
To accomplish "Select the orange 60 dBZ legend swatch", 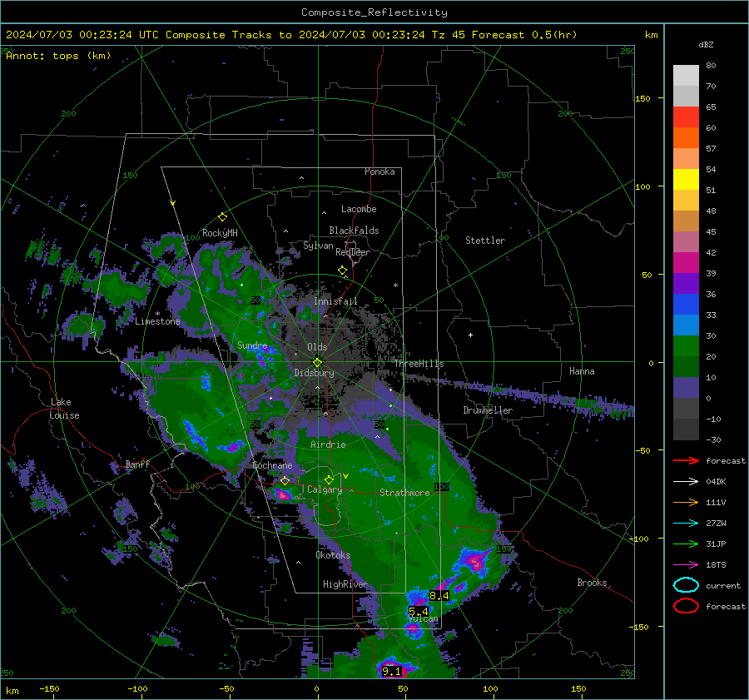I will click(686, 137).
